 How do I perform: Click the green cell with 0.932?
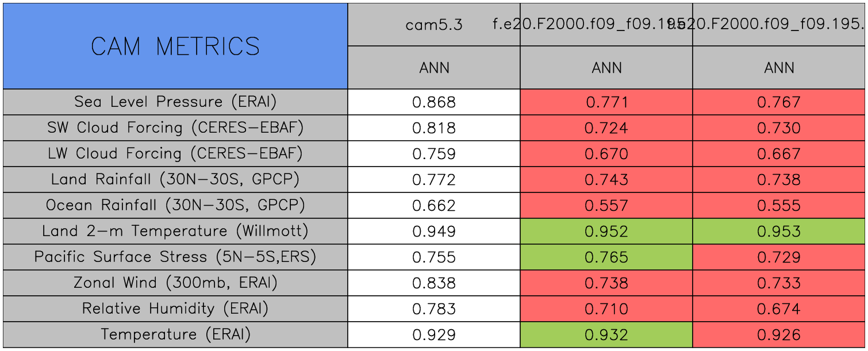pyautogui.click(x=606, y=335)
